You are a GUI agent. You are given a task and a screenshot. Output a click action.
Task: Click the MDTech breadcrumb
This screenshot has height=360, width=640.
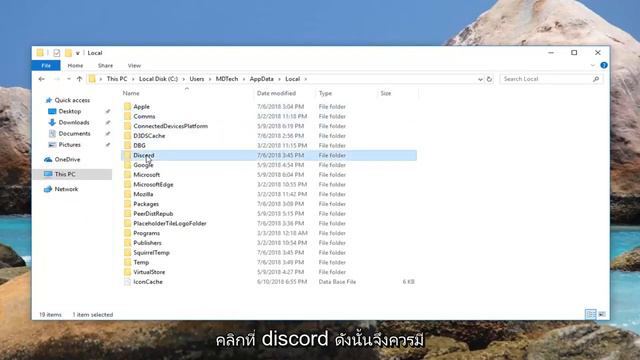pos(227,79)
